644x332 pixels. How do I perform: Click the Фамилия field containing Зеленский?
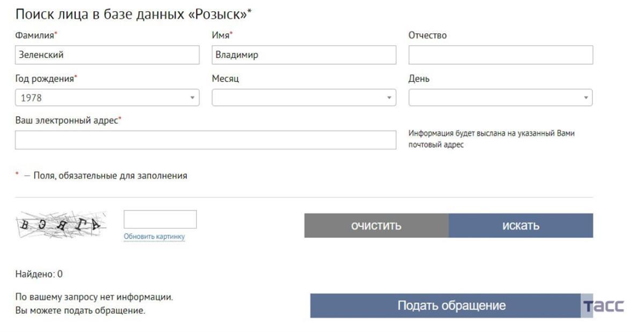107,55
